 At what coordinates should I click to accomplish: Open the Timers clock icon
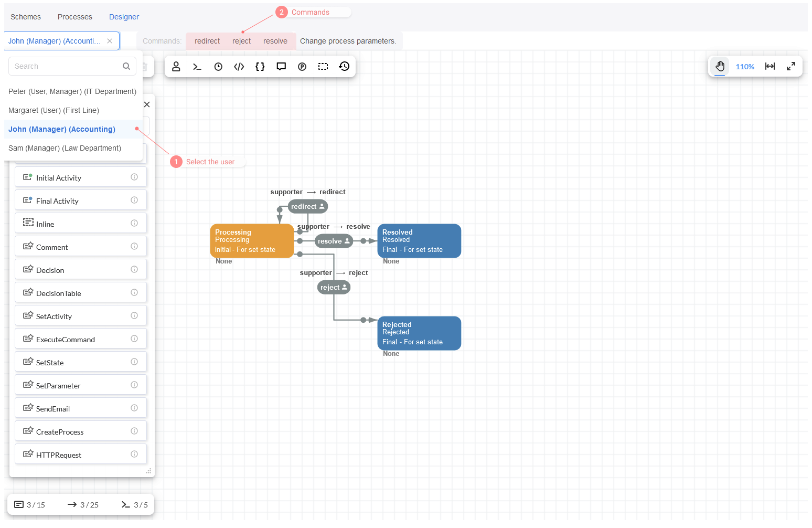click(x=218, y=67)
